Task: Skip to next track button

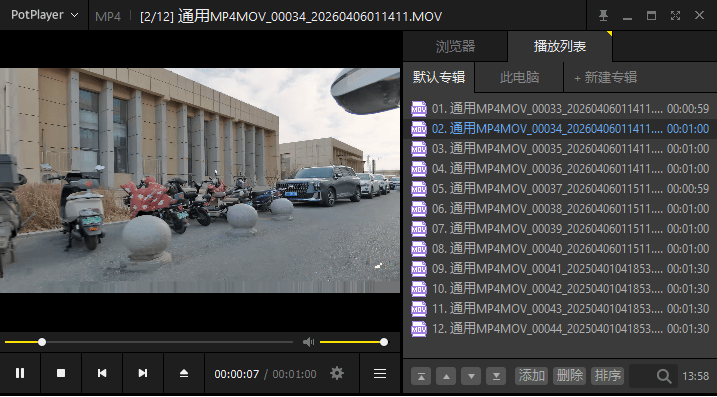Action: [143, 373]
